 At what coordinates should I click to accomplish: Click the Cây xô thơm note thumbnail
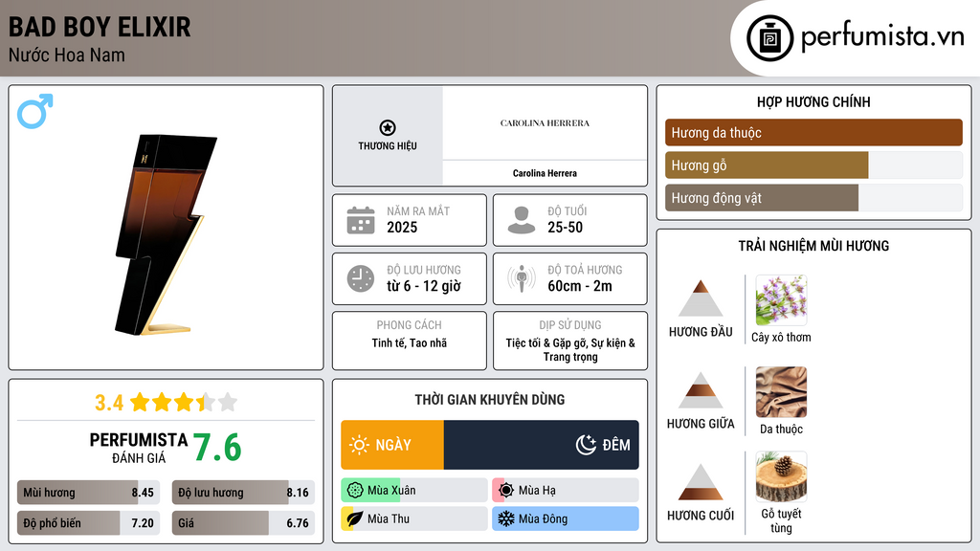click(x=781, y=300)
